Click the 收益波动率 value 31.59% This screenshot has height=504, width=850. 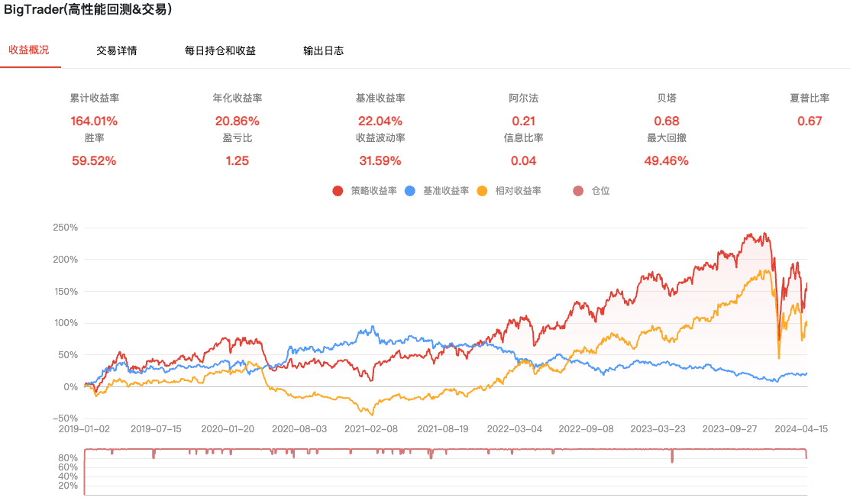tap(380, 160)
